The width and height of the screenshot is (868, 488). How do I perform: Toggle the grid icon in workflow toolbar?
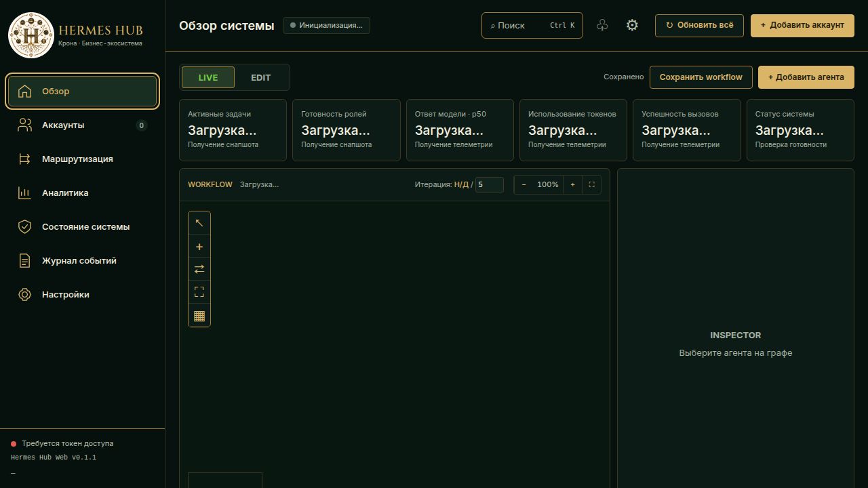[199, 316]
